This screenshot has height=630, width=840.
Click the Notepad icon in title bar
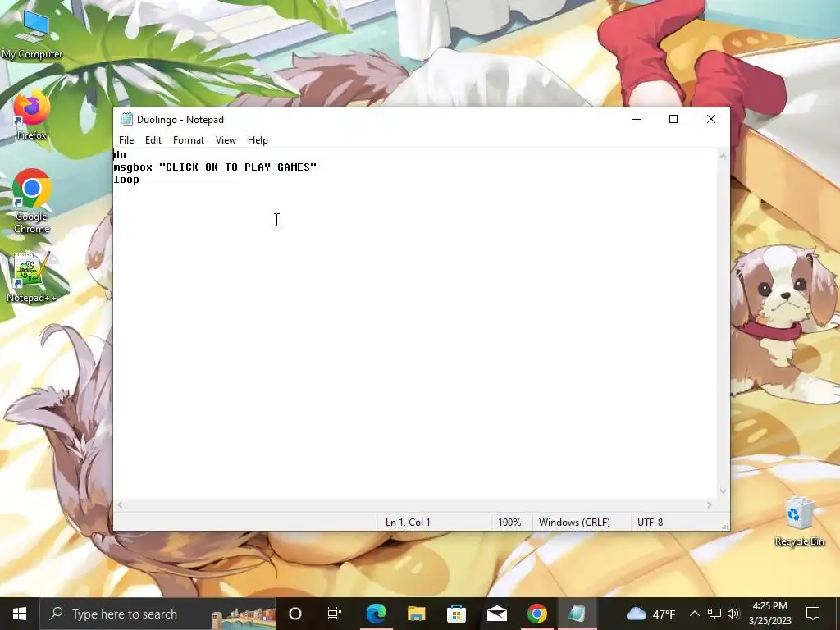126,120
